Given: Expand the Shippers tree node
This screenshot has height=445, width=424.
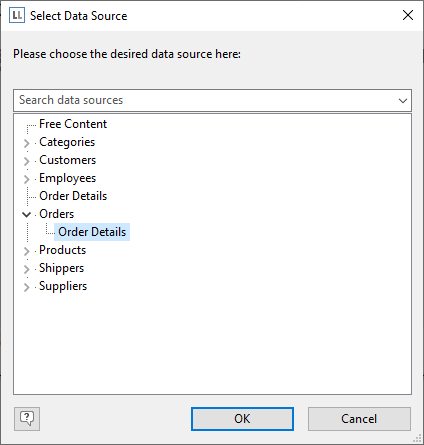Looking at the screenshot, I should 27,269.
